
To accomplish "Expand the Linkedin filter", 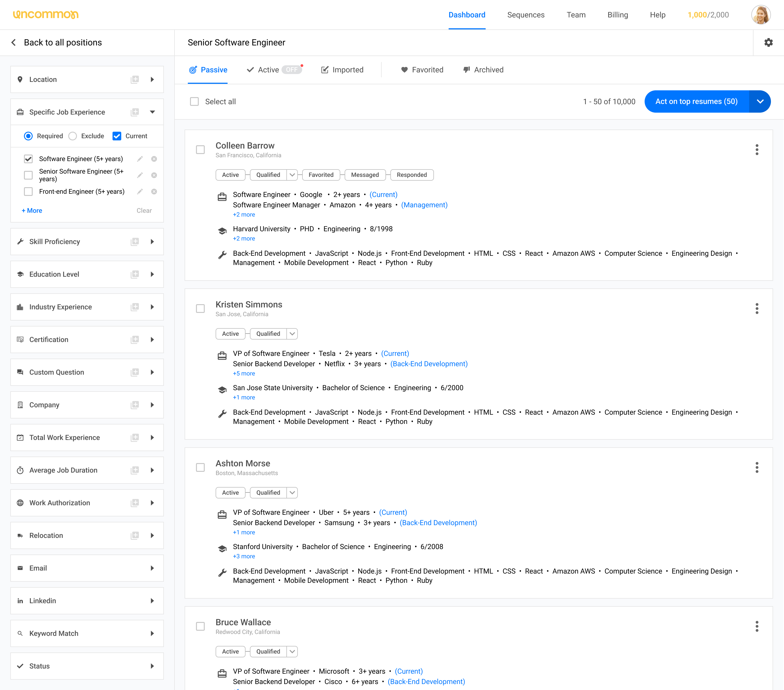I will click(152, 601).
